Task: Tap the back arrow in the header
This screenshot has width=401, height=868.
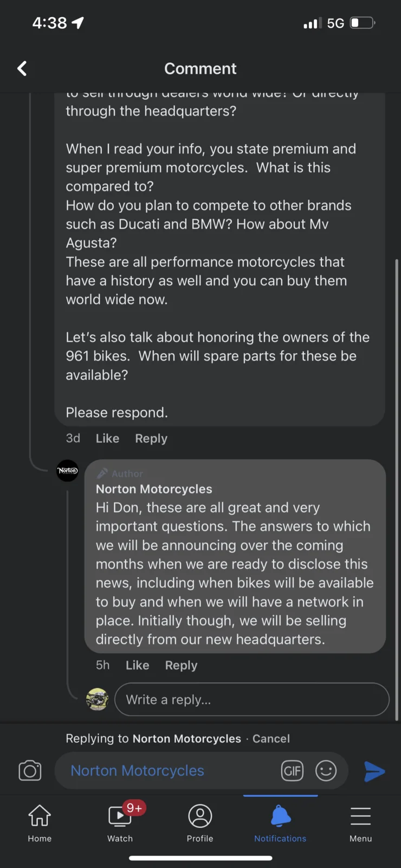Action: 22,68
